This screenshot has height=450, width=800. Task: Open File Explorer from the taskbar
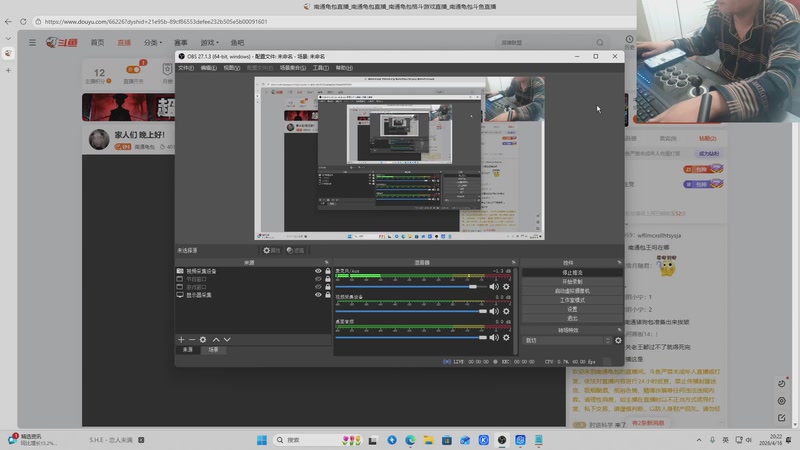point(429,440)
